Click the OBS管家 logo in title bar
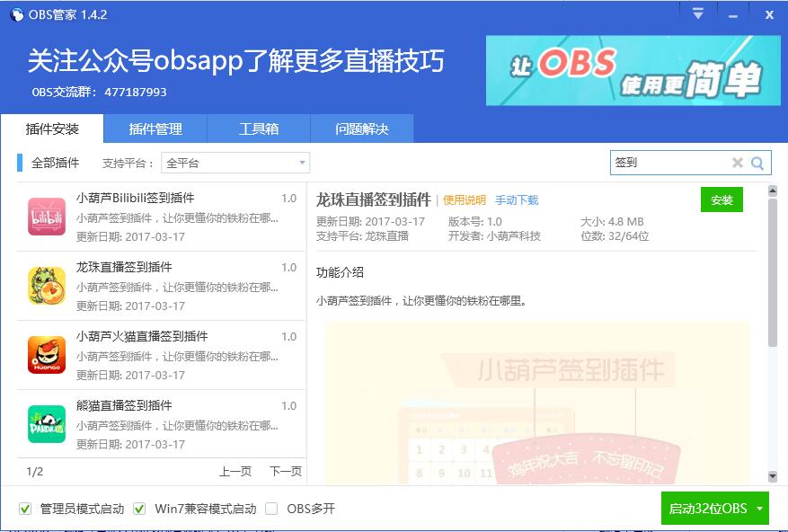This screenshot has width=788, height=532. tap(16, 14)
